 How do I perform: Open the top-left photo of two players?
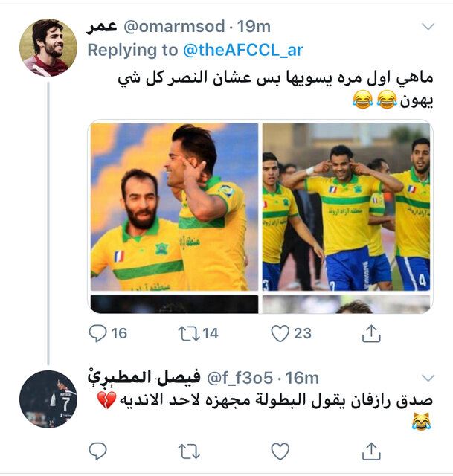pyautogui.click(x=174, y=207)
